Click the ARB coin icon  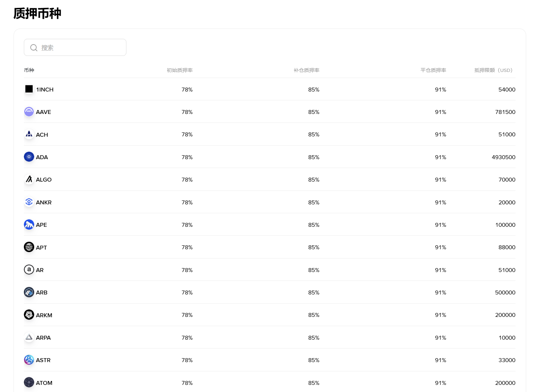click(x=29, y=292)
